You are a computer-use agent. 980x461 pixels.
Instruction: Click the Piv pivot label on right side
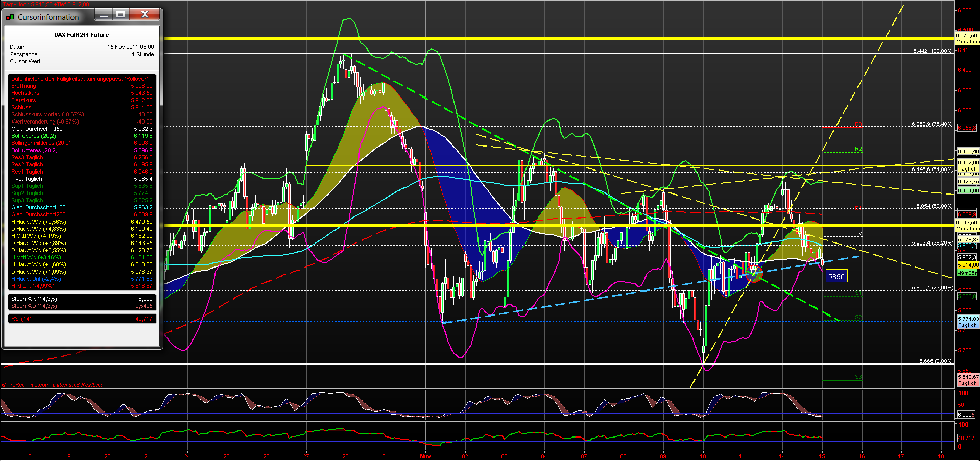[x=858, y=233]
